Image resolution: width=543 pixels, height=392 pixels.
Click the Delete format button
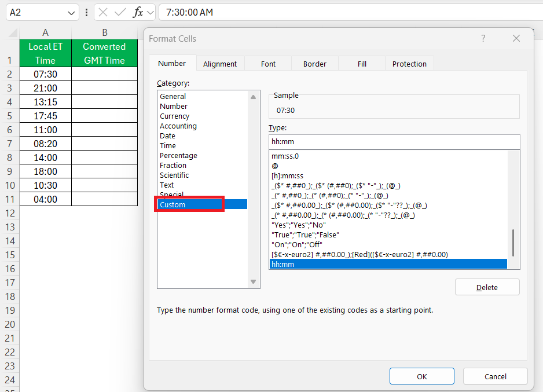pyautogui.click(x=487, y=287)
